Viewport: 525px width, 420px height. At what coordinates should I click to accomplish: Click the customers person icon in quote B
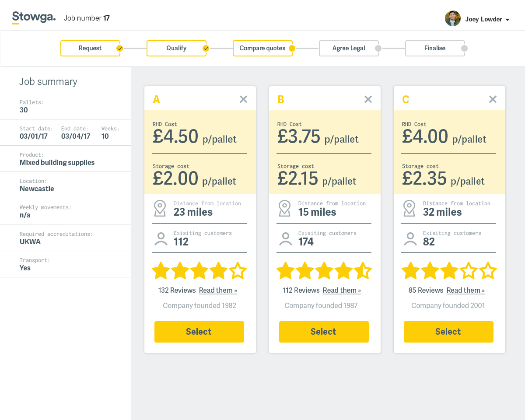[286, 238]
